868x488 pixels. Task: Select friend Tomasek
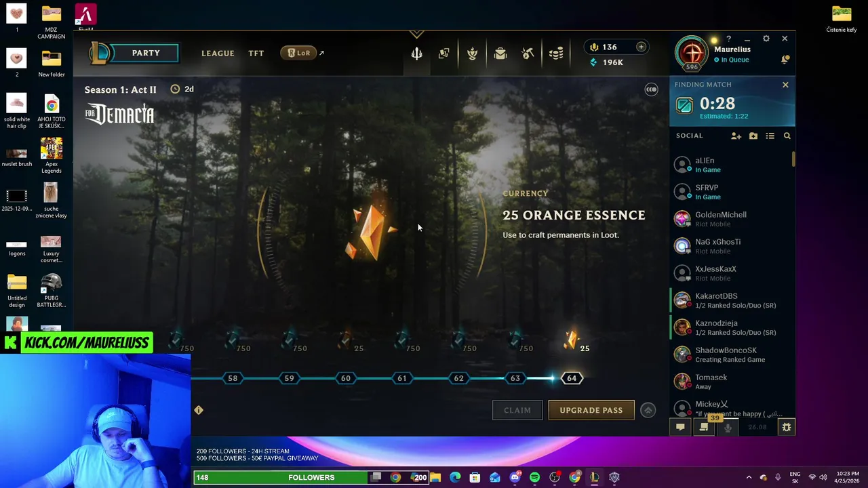pyautogui.click(x=731, y=382)
